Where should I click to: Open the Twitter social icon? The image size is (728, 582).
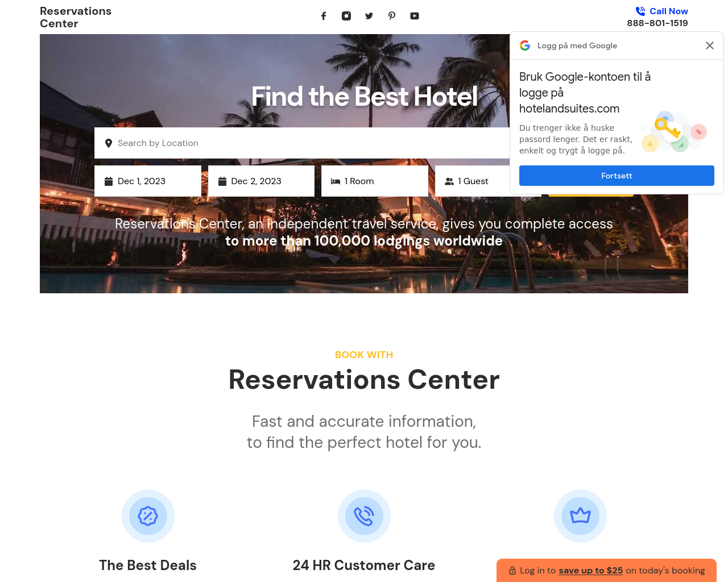(369, 16)
